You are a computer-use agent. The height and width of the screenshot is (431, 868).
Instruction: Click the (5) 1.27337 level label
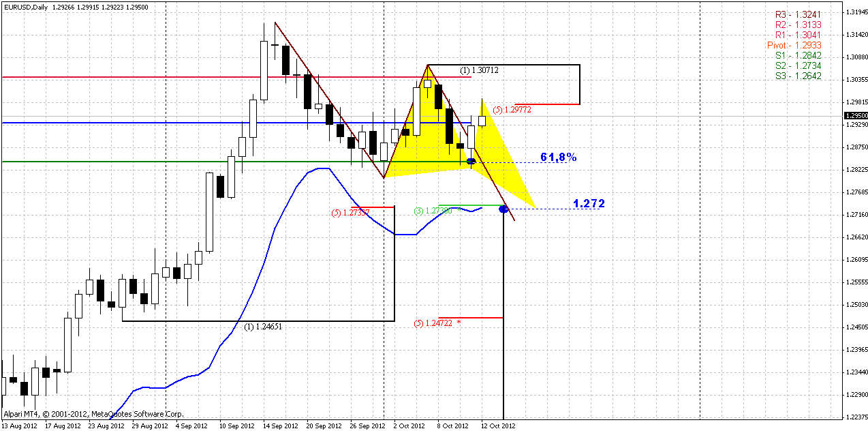pos(350,213)
